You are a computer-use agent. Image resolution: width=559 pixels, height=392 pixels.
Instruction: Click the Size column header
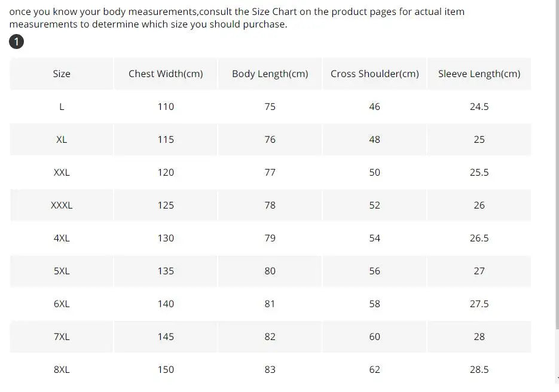click(62, 74)
